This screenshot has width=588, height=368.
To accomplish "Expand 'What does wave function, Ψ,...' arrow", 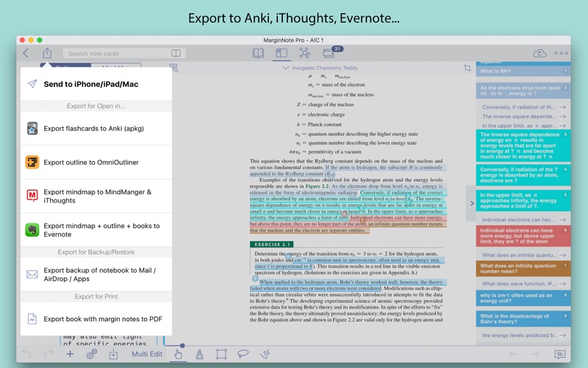I will coord(562,283).
